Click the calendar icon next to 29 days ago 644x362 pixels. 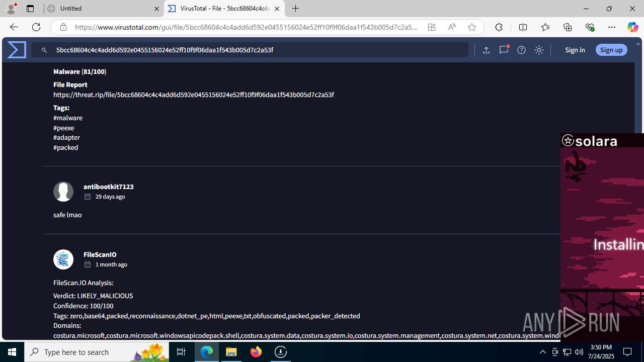(88, 197)
